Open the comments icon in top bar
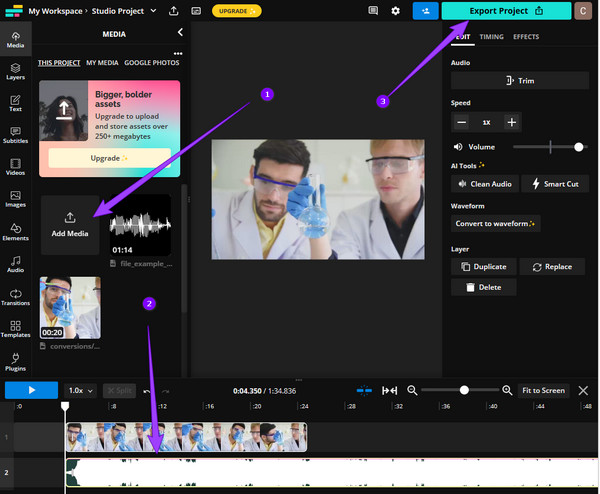The width and height of the screenshot is (600, 494). [x=373, y=11]
